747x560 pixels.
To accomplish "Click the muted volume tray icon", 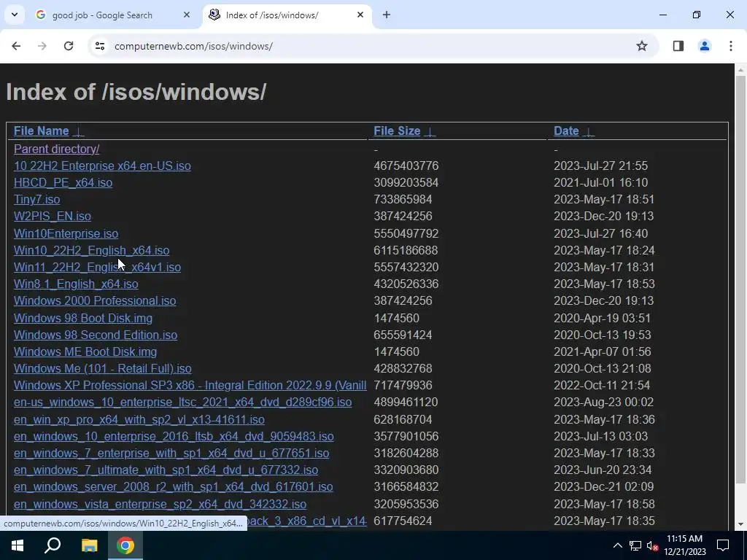I will pos(653,545).
